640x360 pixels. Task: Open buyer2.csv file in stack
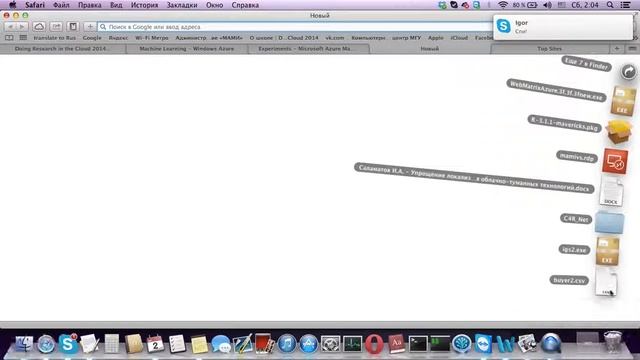[606, 281]
